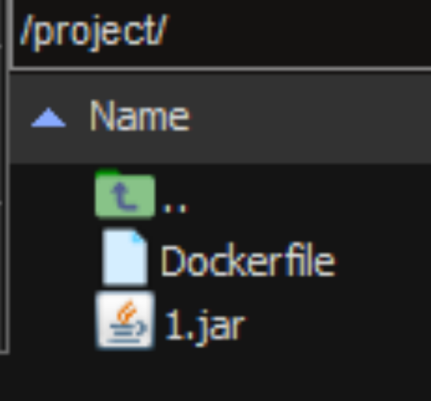Select the 1.jar file name
431x401 pixels.
point(205,325)
